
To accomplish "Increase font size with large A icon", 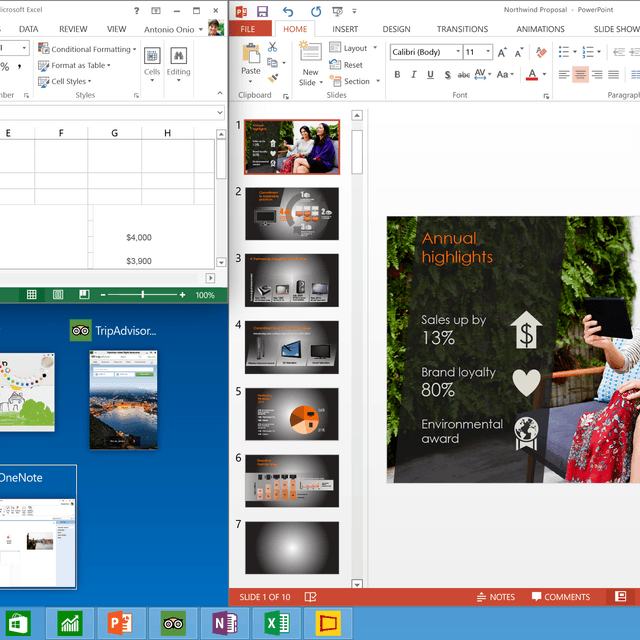I will tap(502, 52).
